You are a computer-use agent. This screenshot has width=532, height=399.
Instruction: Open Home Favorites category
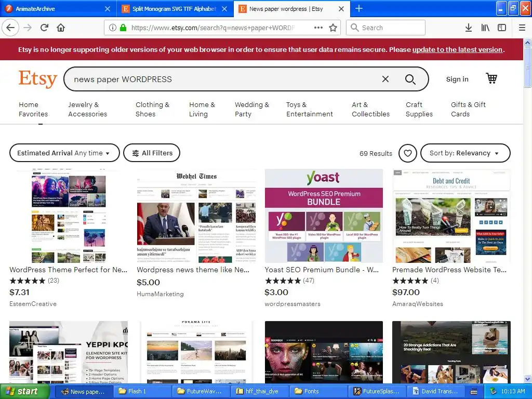pyautogui.click(x=33, y=109)
